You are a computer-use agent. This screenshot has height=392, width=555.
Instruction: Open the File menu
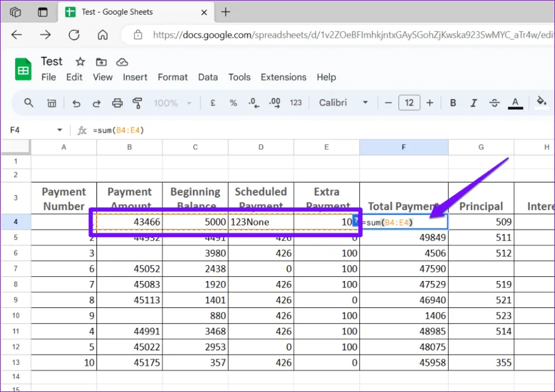[x=49, y=77]
